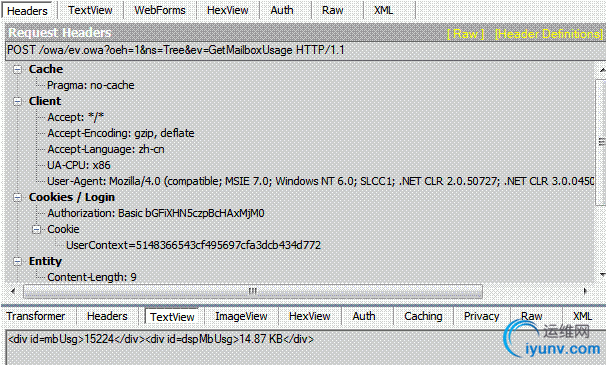This screenshot has height=365, width=606.
Task: Open the request XML tab
Action: tap(383, 10)
